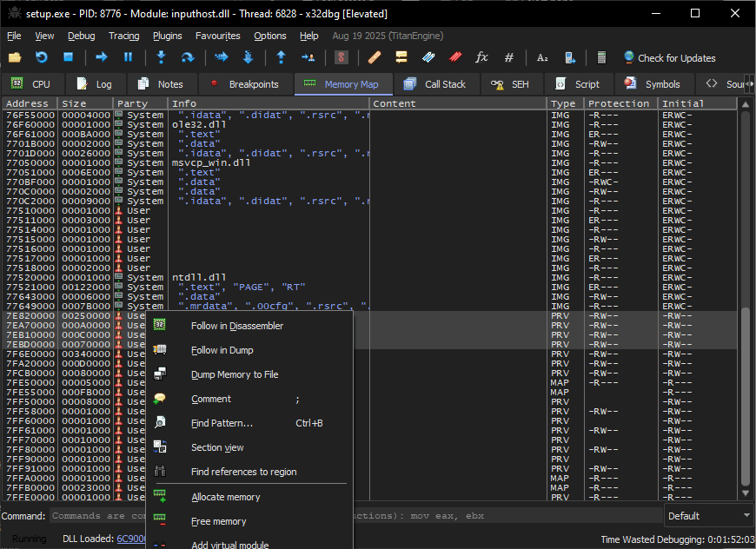Screen dimensions: 756x549
Task: Choose Follow in Dump from the context menu
Action: pyautogui.click(x=222, y=350)
